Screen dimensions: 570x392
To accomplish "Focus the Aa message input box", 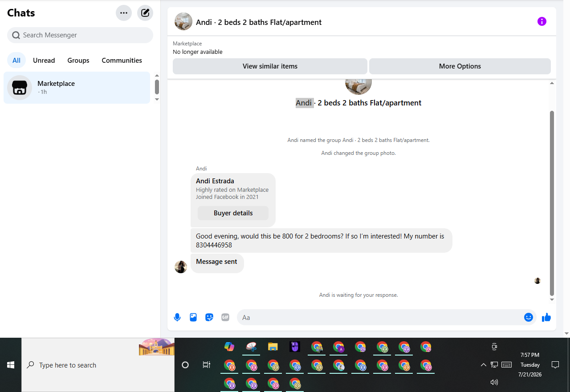I will (381, 317).
